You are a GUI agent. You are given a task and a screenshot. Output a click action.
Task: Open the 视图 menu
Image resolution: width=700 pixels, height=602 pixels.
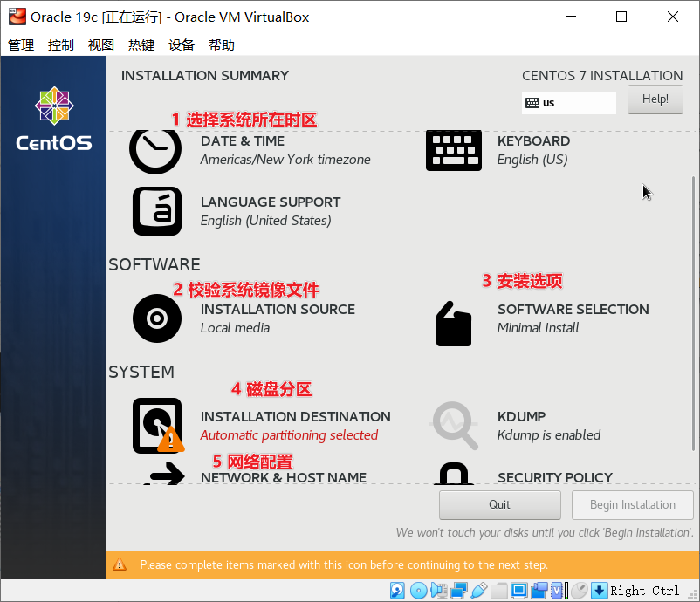click(x=101, y=44)
